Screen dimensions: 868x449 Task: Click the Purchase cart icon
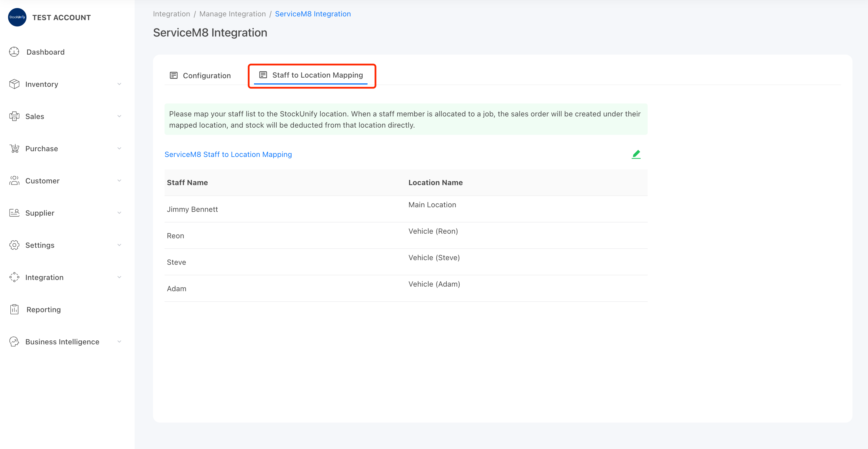(x=14, y=148)
